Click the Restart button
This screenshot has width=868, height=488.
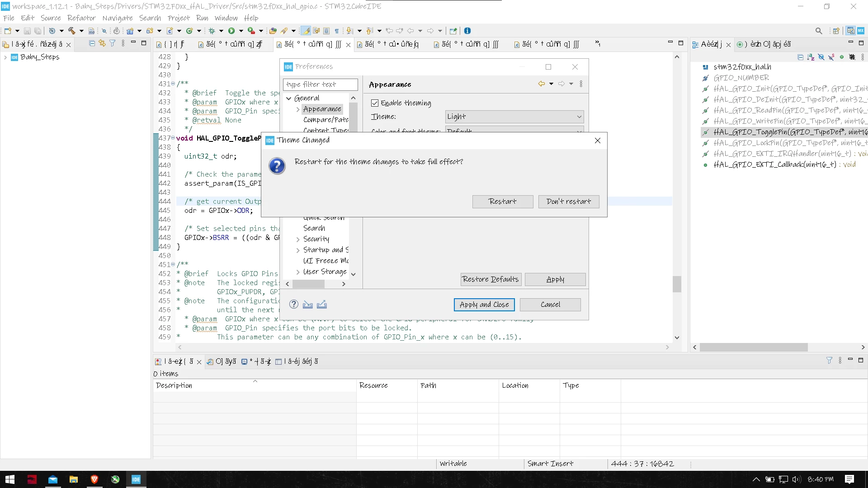coord(503,202)
